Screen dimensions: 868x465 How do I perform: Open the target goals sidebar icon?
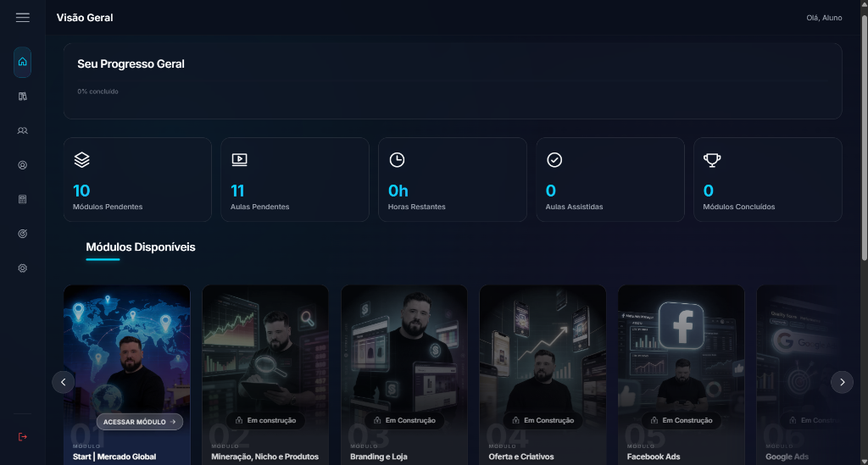pos(23,234)
